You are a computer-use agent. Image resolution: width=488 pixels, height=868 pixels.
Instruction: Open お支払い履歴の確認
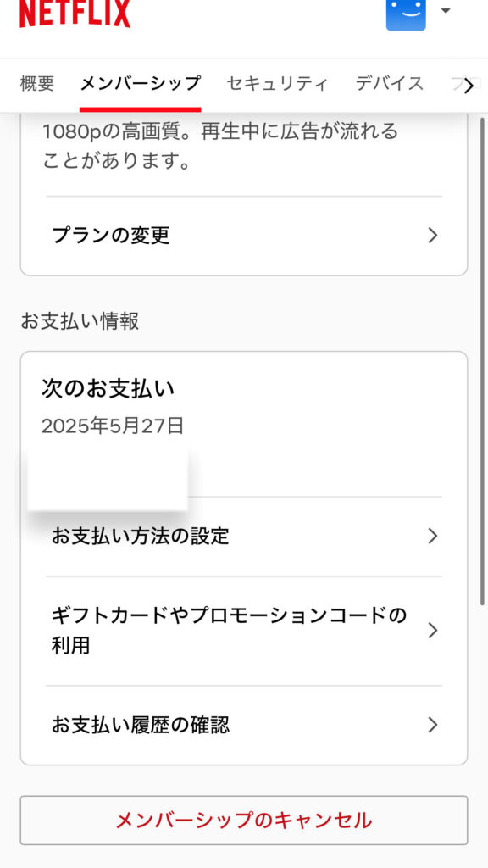244,726
